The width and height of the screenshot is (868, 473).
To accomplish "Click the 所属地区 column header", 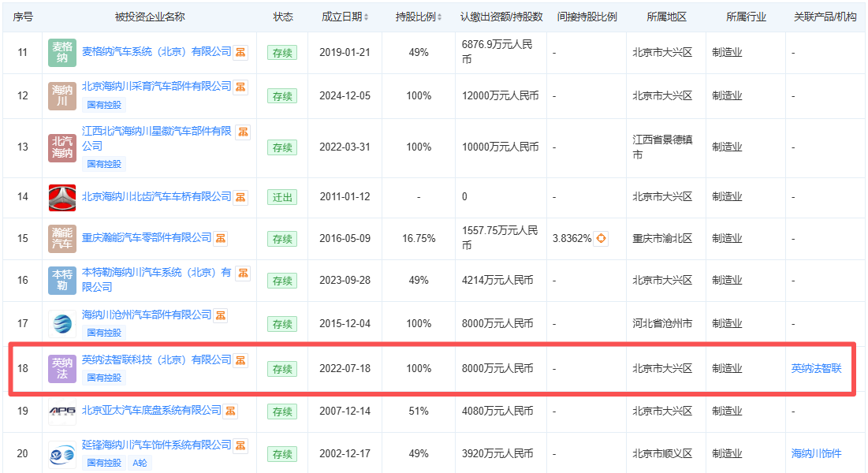I will [666, 17].
